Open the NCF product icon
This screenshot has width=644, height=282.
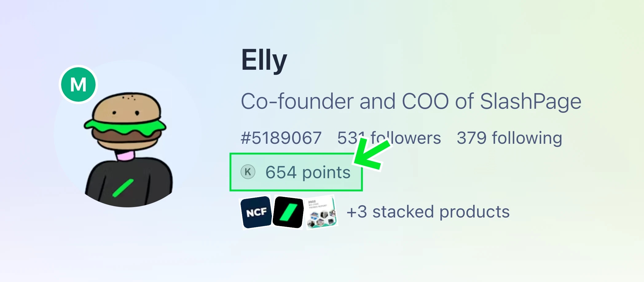coord(256,212)
